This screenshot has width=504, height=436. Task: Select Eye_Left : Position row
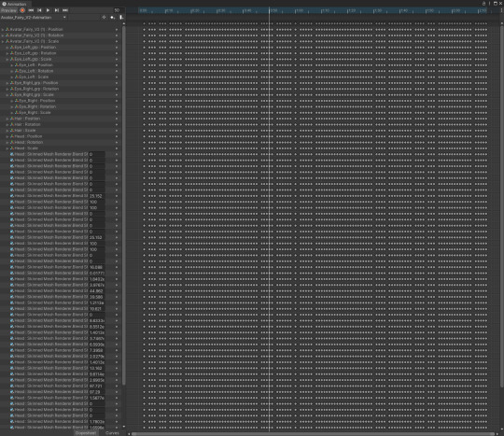60,65
